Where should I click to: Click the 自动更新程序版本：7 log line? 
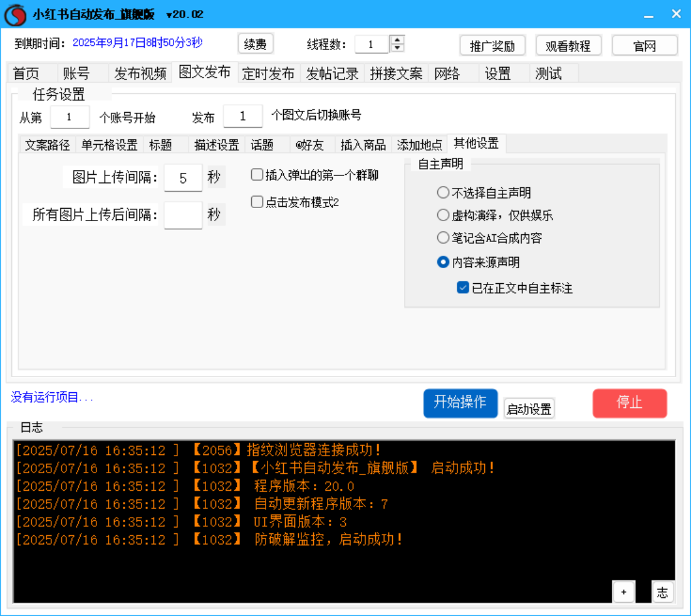point(202,504)
